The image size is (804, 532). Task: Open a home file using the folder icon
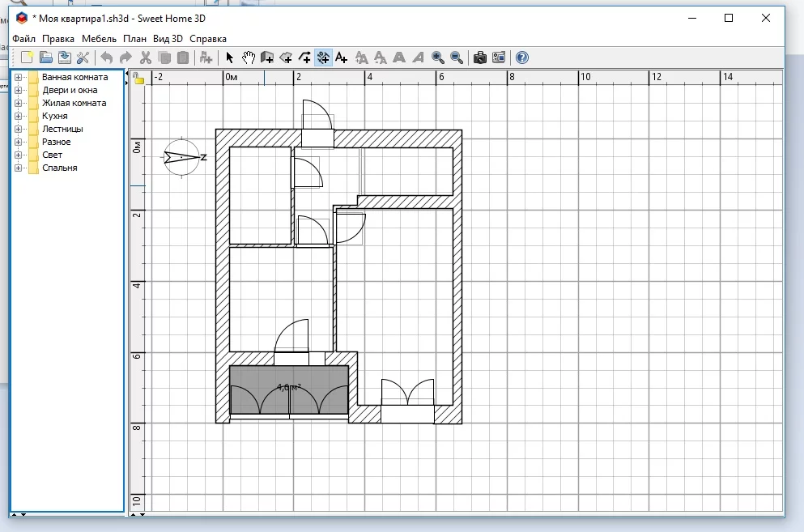tap(46, 57)
